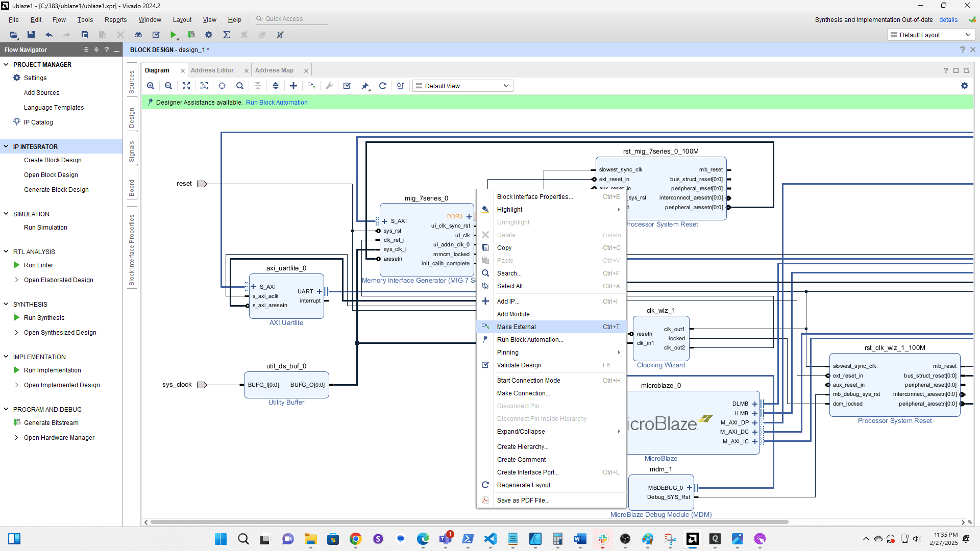Screen dimensions: 980x551
Task: Click the expand all icon in diagram toolbar
Action: coord(276,86)
